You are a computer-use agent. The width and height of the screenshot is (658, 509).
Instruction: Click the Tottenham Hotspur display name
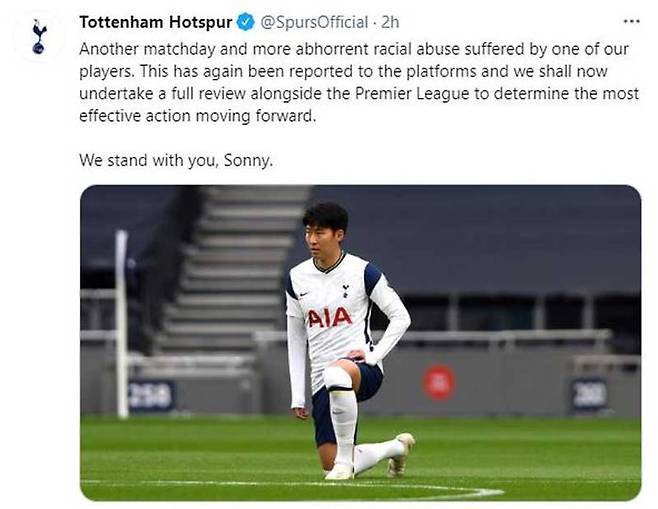click(156, 22)
